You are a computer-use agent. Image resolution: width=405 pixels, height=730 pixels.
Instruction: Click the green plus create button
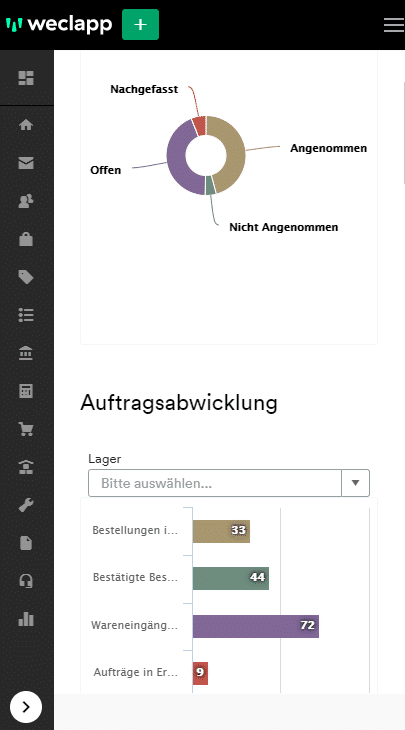(x=140, y=25)
